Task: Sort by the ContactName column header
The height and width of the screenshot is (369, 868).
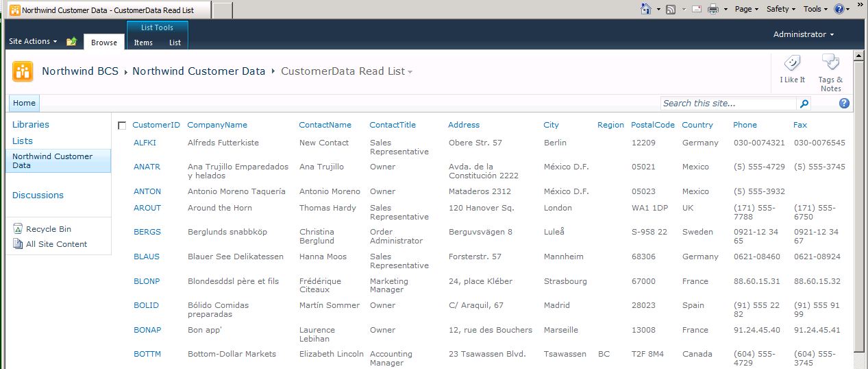Action: (325, 125)
